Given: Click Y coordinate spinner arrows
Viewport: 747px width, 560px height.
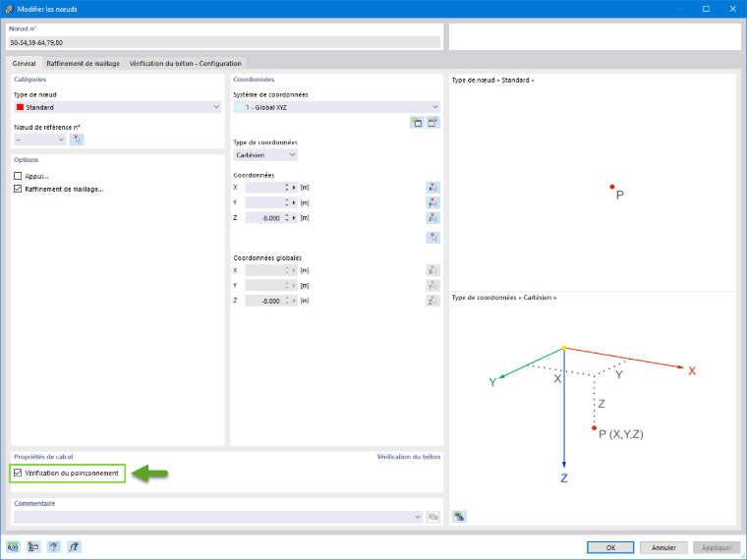Looking at the screenshot, I should pyautogui.click(x=287, y=202).
